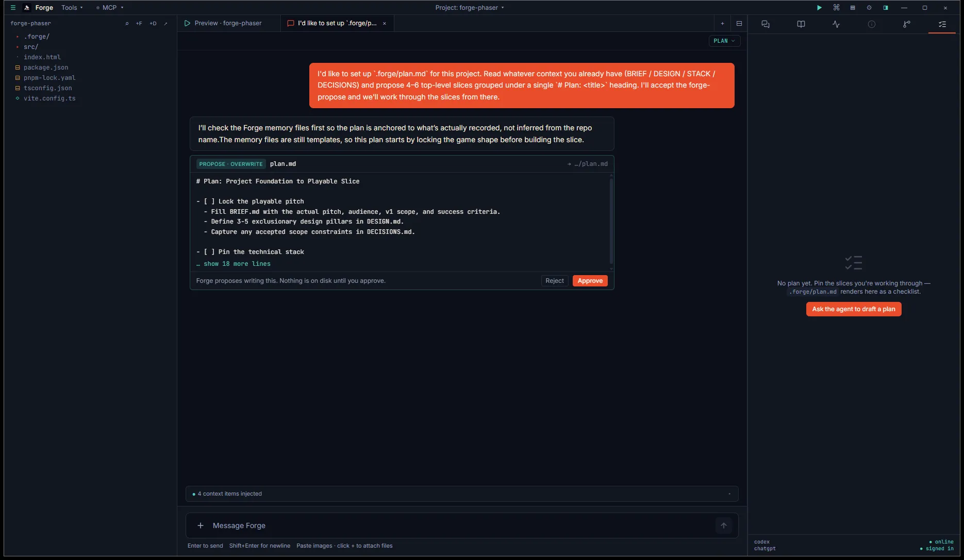Open vite.config.ts in the file tree

pos(49,98)
